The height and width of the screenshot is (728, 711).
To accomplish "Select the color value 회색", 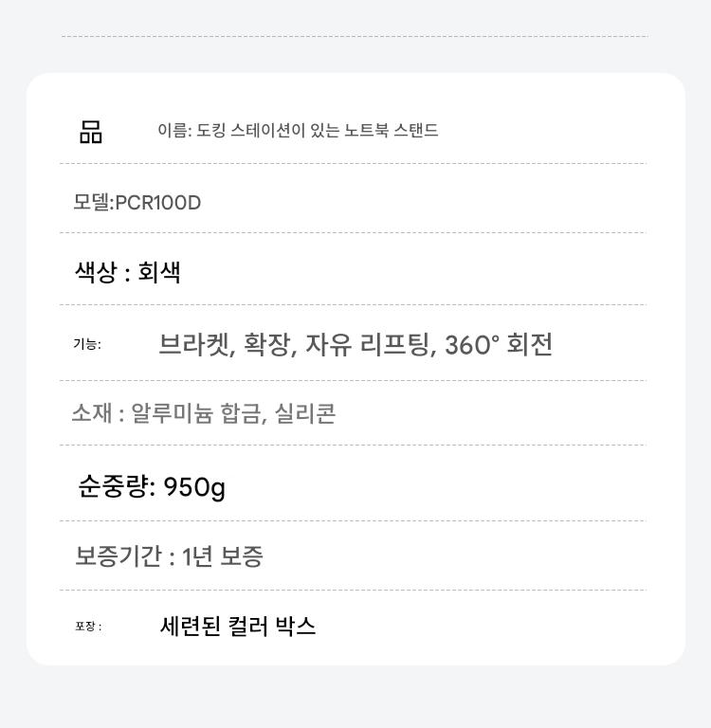I will [x=159, y=273].
